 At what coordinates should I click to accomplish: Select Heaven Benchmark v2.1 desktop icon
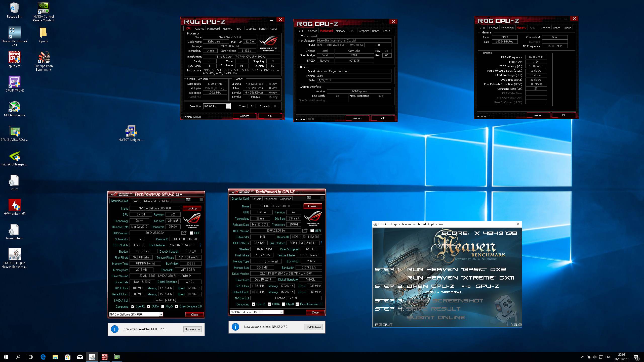[x=14, y=36]
